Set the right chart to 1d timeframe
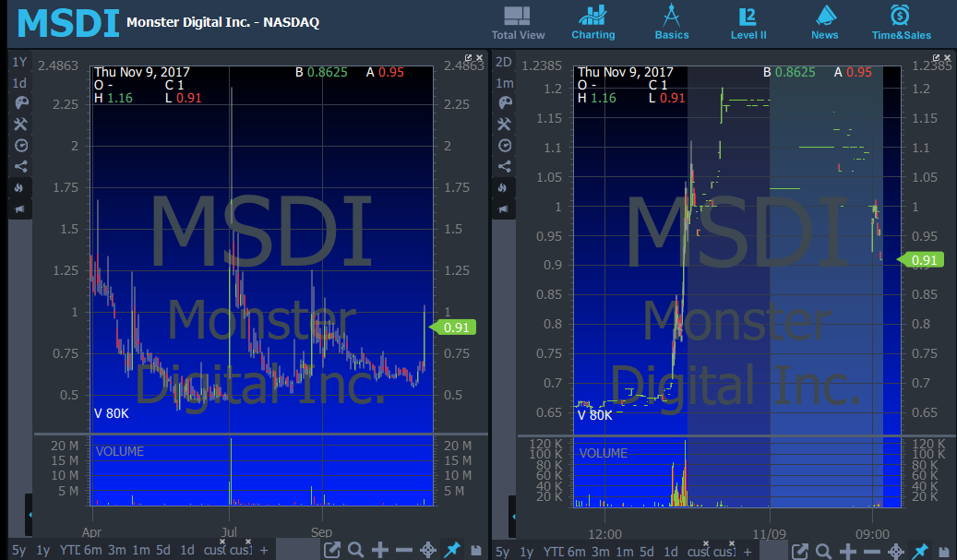 (670, 552)
